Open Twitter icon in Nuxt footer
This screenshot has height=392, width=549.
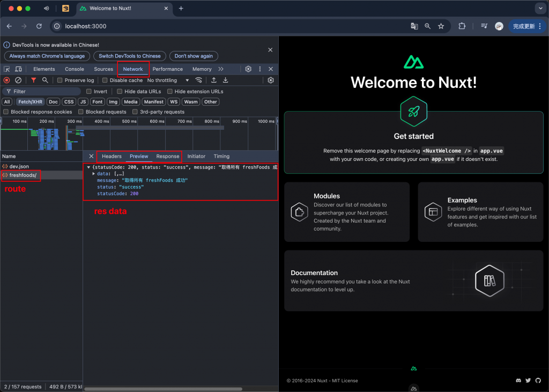[528, 380]
